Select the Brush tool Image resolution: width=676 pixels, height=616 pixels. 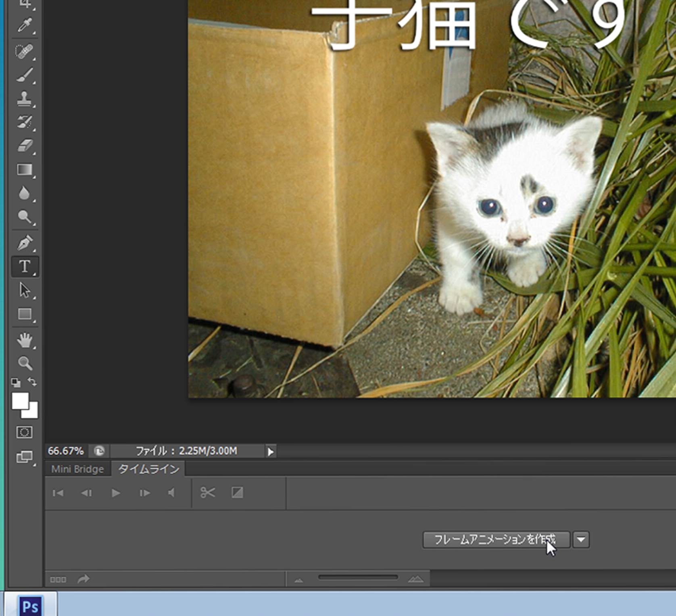pyautogui.click(x=24, y=75)
